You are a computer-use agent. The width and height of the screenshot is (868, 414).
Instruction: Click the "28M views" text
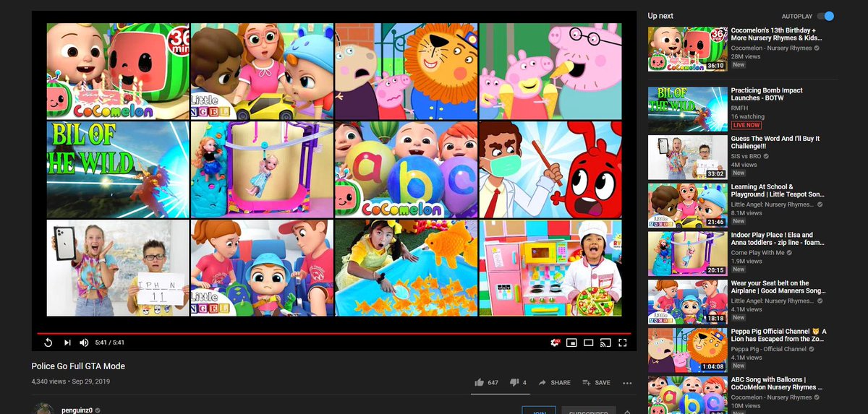click(745, 56)
